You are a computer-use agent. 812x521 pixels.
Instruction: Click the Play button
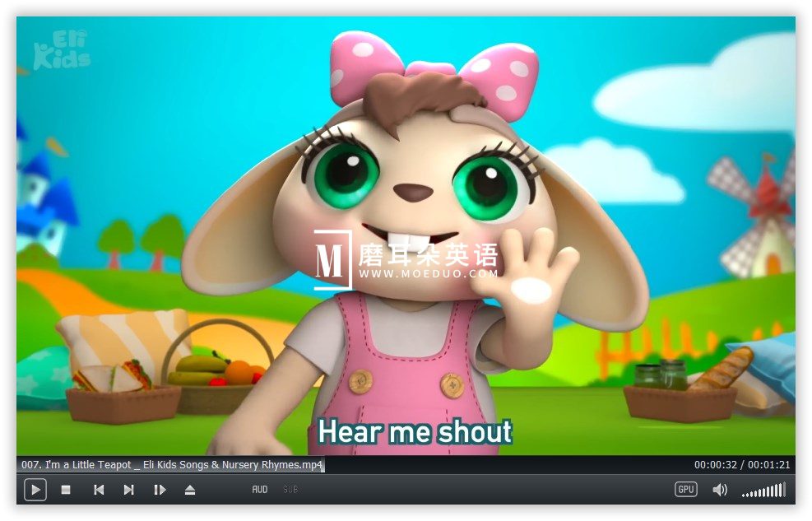point(35,490)
